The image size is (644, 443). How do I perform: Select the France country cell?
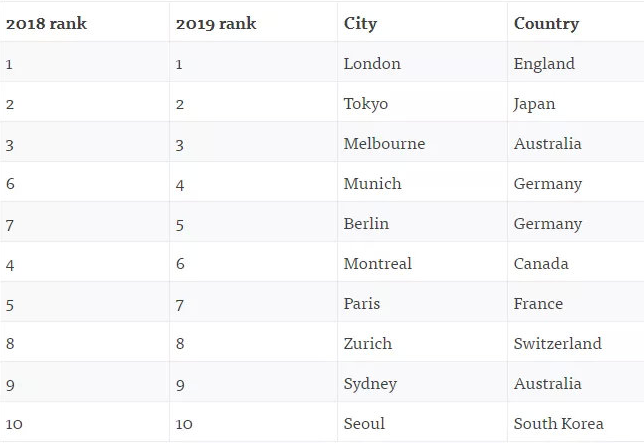[x=538, y=304]
